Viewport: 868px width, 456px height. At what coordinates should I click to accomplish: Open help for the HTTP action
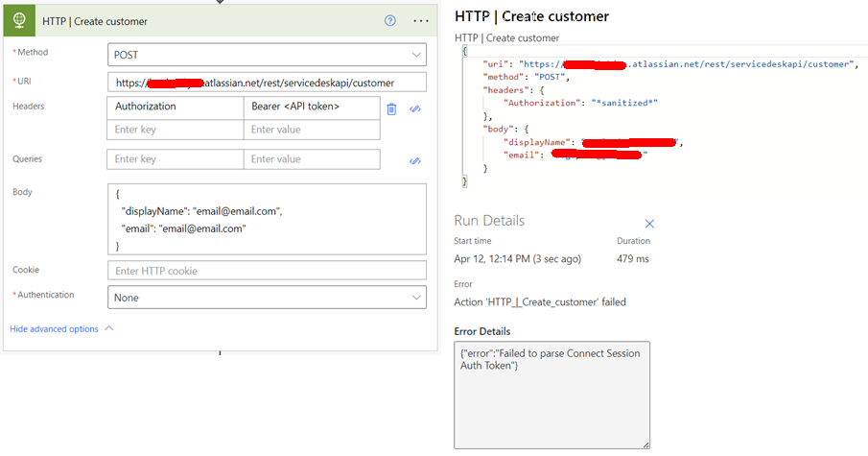pos(390,21)
